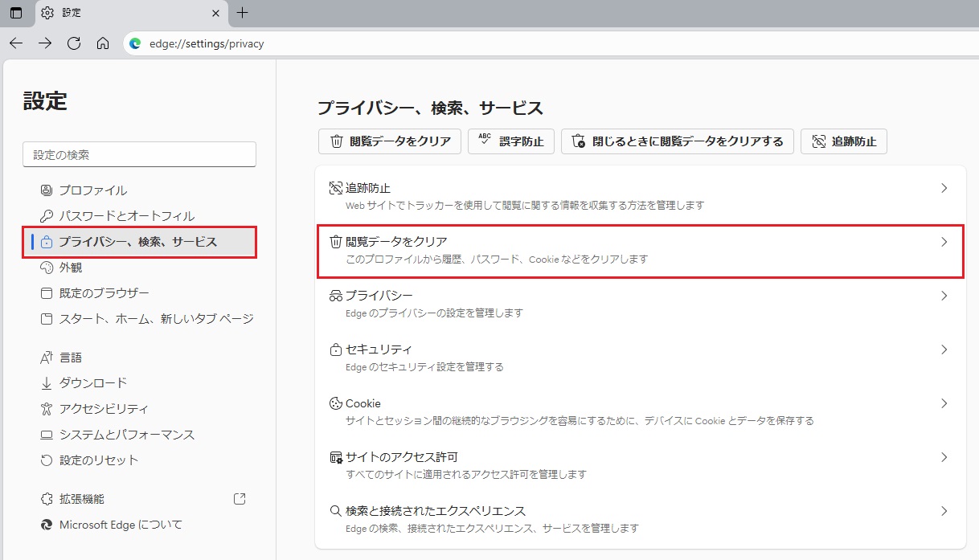Close the 設定 tab
This screenshot has height=560, width=979.
(x=215, y=13)
